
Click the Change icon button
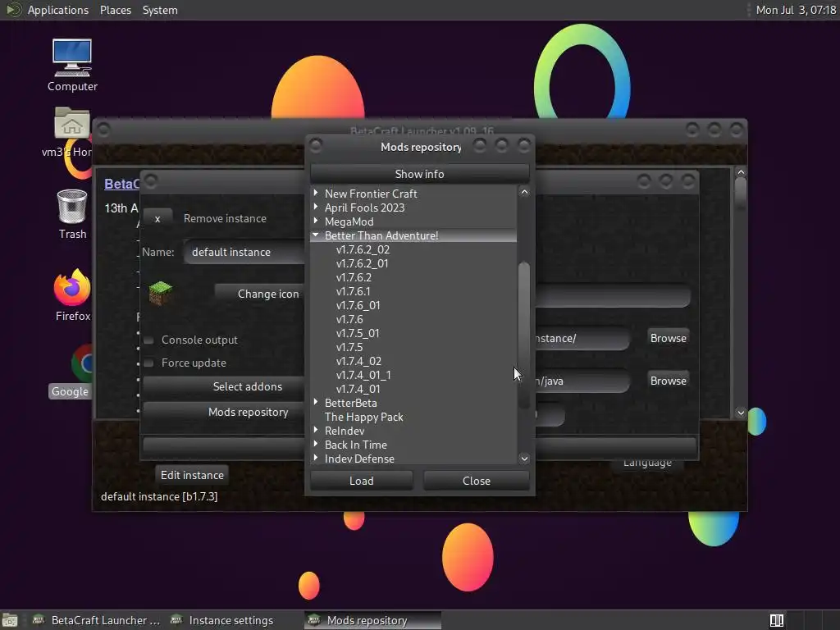pos(260,294)
